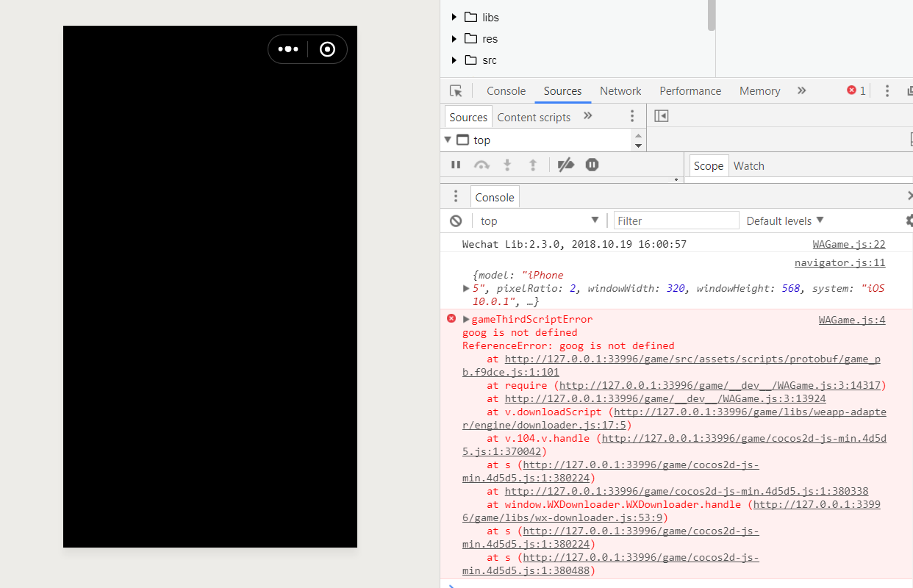
Task: Open navigator.js:11 source link
Action: point(839,262)
